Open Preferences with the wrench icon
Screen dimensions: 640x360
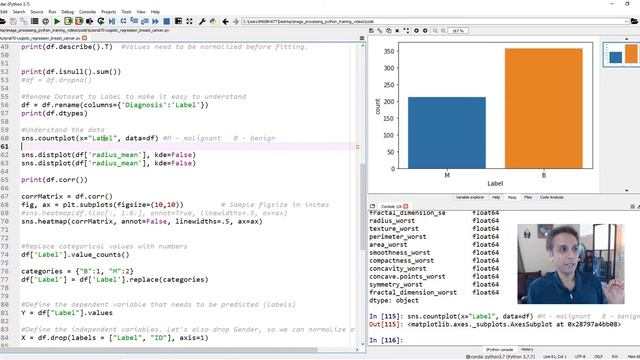tap(202, 21)
